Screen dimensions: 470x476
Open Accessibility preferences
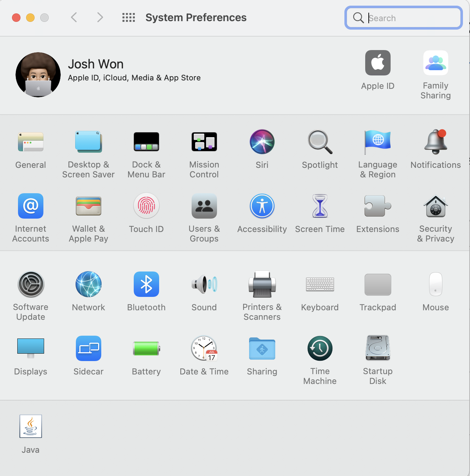click(x=262, y=206)
